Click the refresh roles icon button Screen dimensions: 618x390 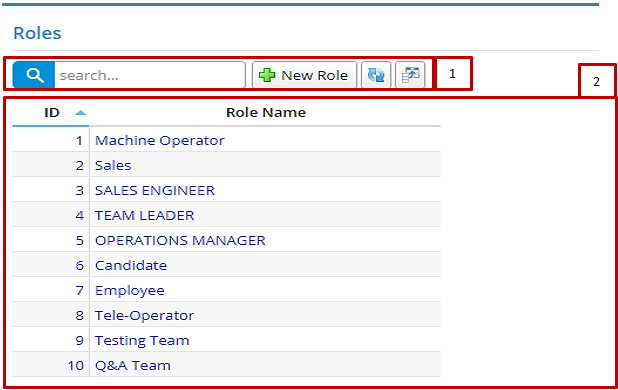[x=376, y=75]
